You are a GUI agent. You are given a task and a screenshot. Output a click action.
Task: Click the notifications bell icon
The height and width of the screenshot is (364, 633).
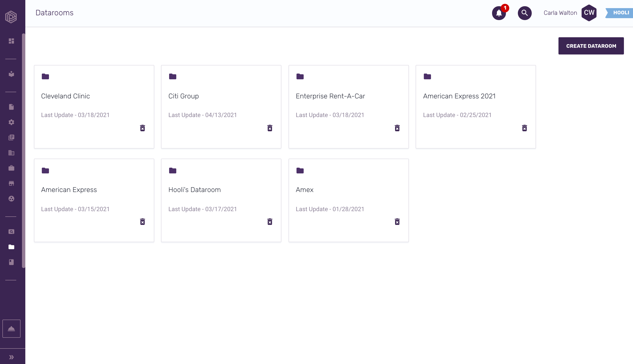[499, 13]
